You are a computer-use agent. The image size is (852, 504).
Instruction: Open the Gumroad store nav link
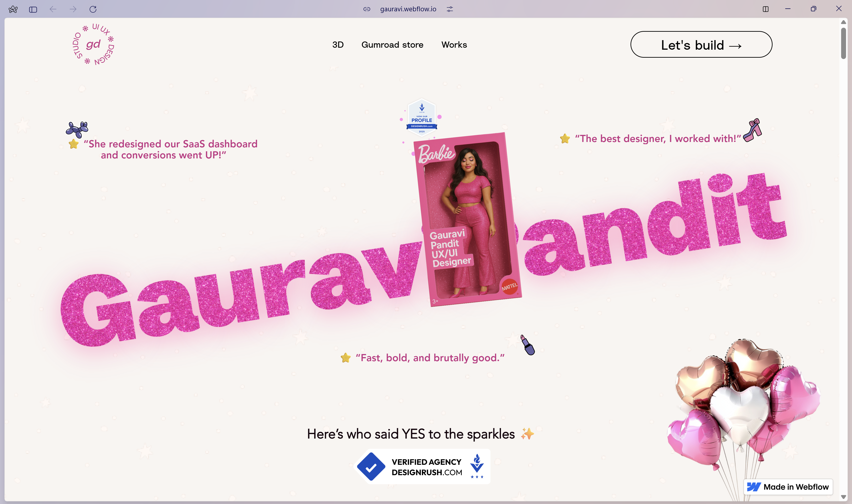pos(392,45)
